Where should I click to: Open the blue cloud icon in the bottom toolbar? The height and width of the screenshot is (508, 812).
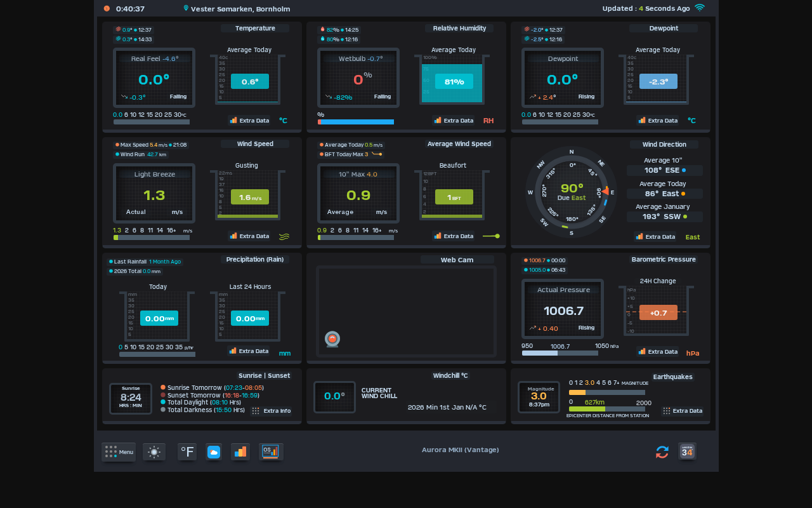[x=214, y=451]
